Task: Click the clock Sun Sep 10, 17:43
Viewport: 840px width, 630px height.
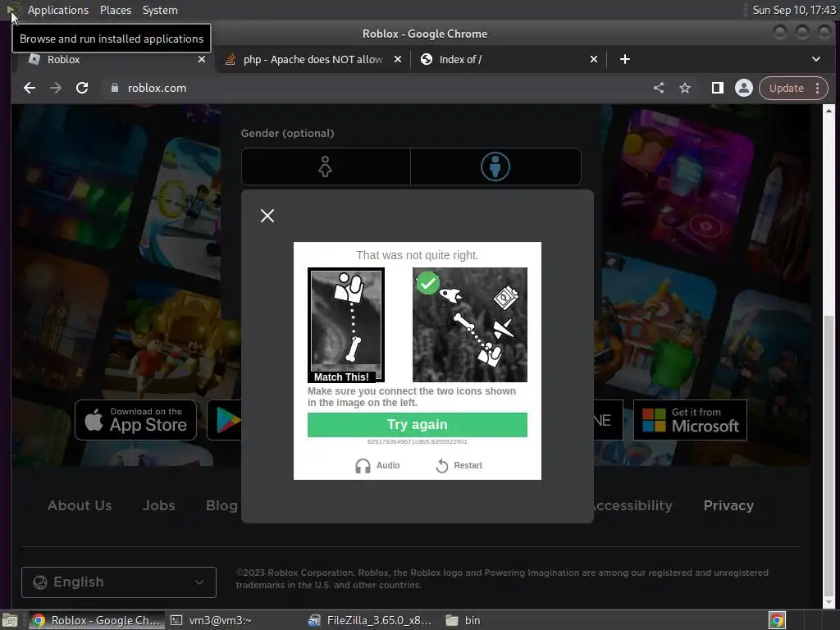Action: [793, 10]
